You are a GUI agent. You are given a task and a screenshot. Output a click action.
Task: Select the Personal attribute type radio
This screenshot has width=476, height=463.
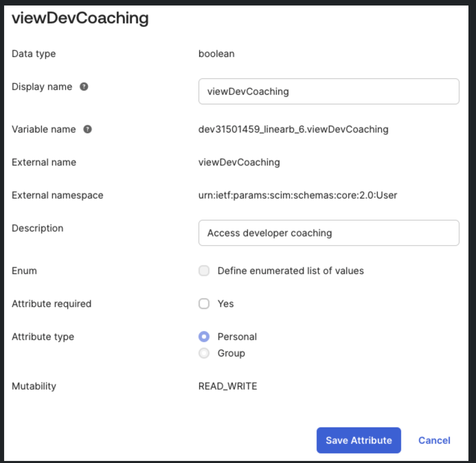point(204,337)
